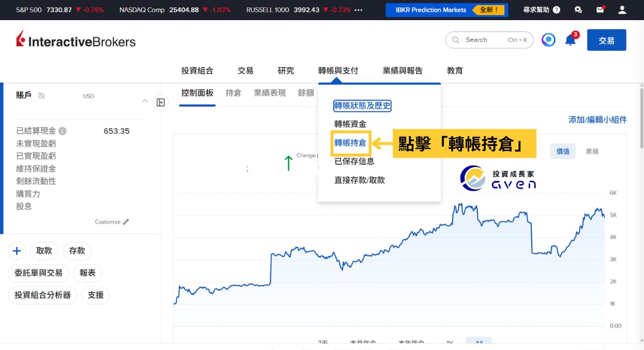Viewport: 644px width, 350px height.
Task: Click the blue plus add button
Action: pyautogui.click(x=16, y=251)
